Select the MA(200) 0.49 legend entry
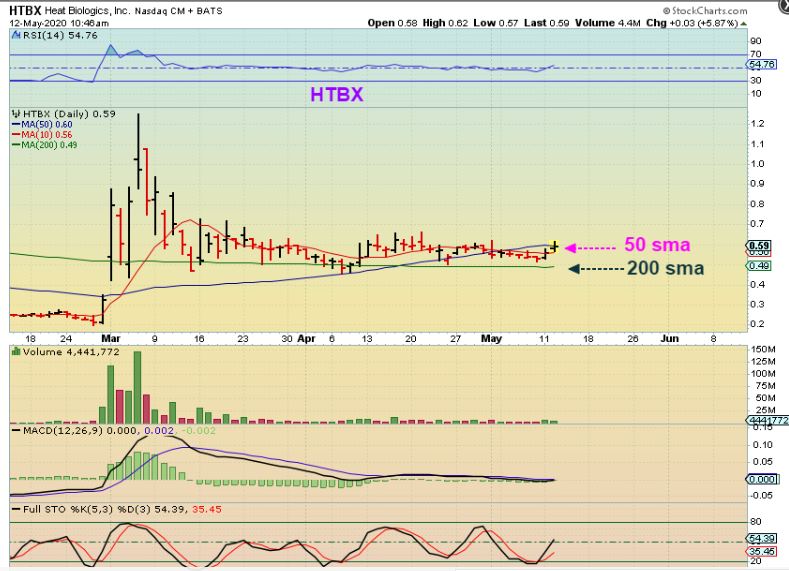This screenshot has height=571, width=789. pos(45,145)
